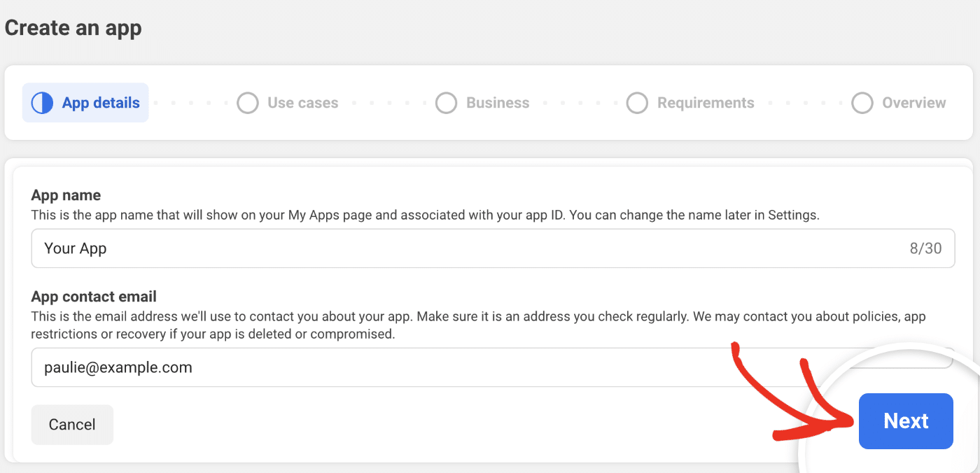The height and width of the screenshot is (473, 980).
Task: Click the Use cases step circle
Action: tap(248, 102)
